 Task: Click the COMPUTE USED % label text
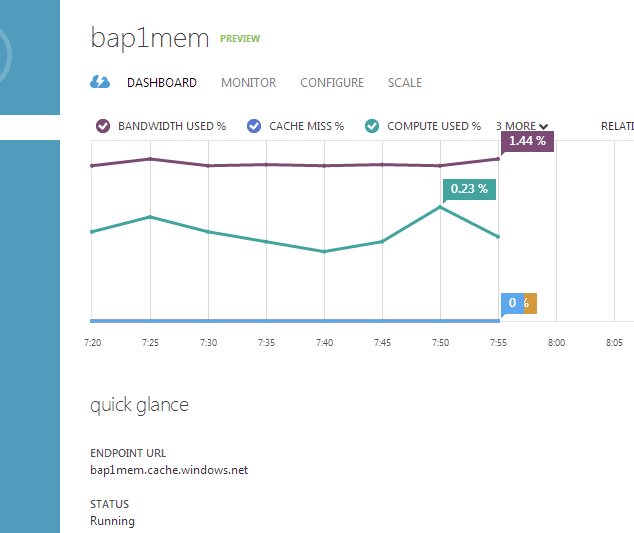pyautogui.click(x=434, y=126)
